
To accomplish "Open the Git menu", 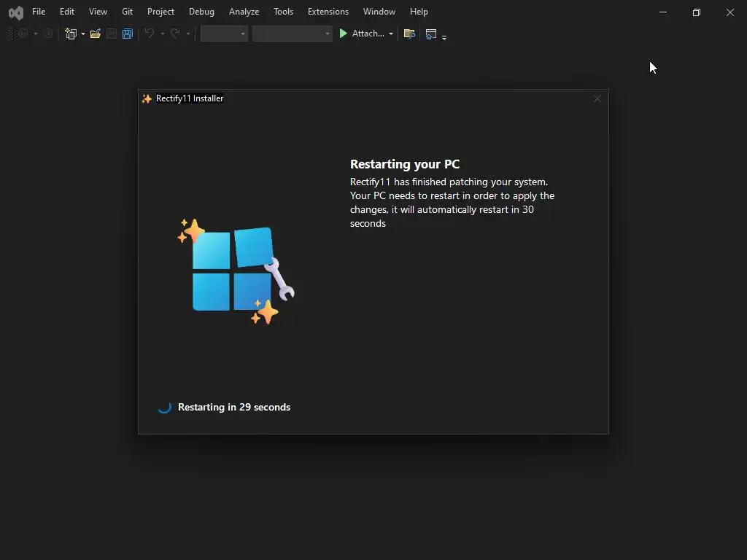I will click(x=127, y=12).
